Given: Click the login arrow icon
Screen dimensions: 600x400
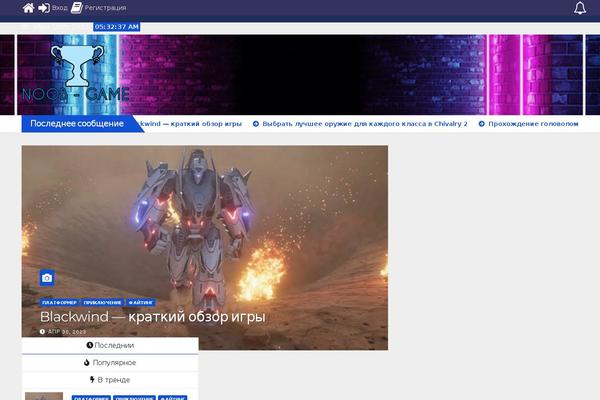Looking at the screenshot, I should click(44, 8).
